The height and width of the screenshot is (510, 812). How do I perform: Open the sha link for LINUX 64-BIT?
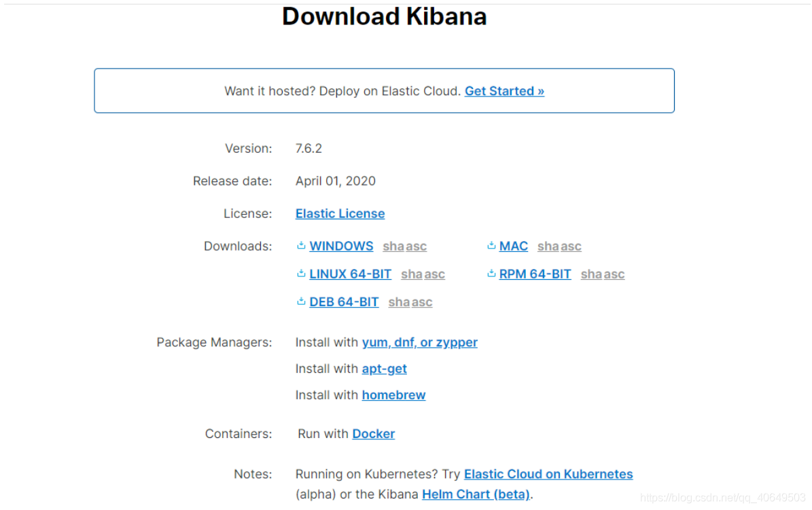point(412,274)
